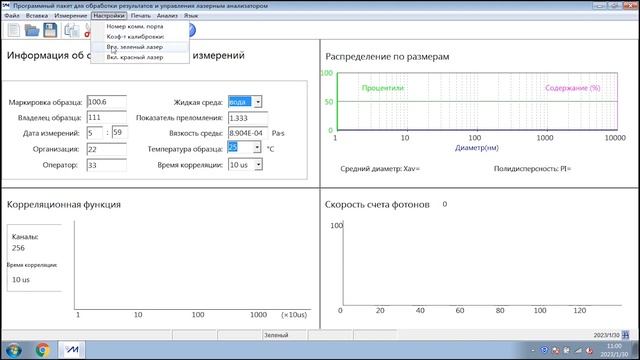Click the Диаметр(нм) axis label
The image size is (640, 360).
click(x=477, y=148)
